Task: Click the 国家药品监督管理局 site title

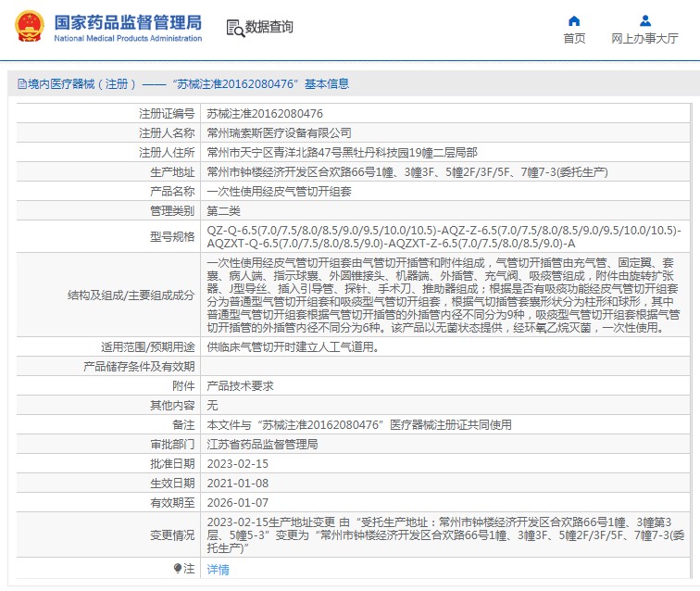Action: click(x=127, y=21)
